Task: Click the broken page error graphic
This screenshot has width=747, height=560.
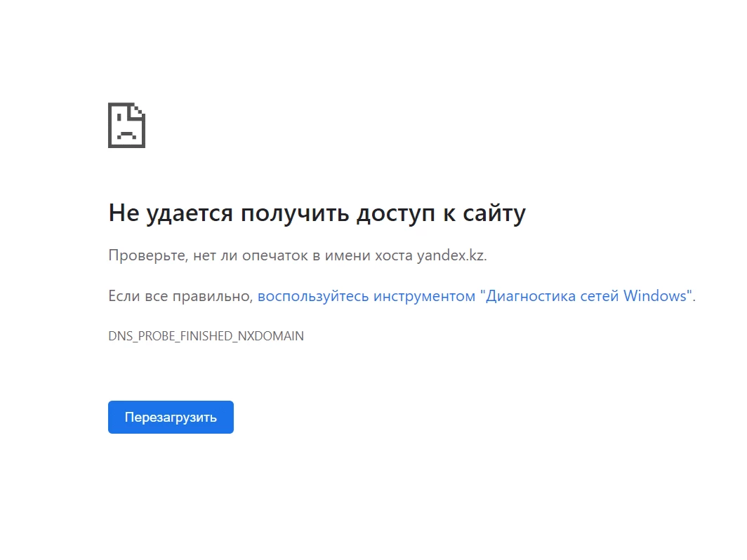Action: point(127,124)
